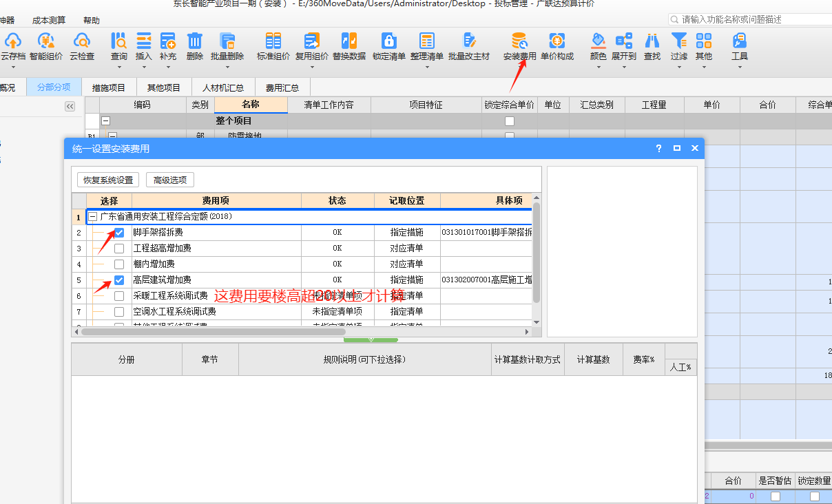Image resolution: width=832 pixels, height=504 pixels.
Task: Open the 帮助 menu
Action: pyautogui.click(x=91, y=21)
